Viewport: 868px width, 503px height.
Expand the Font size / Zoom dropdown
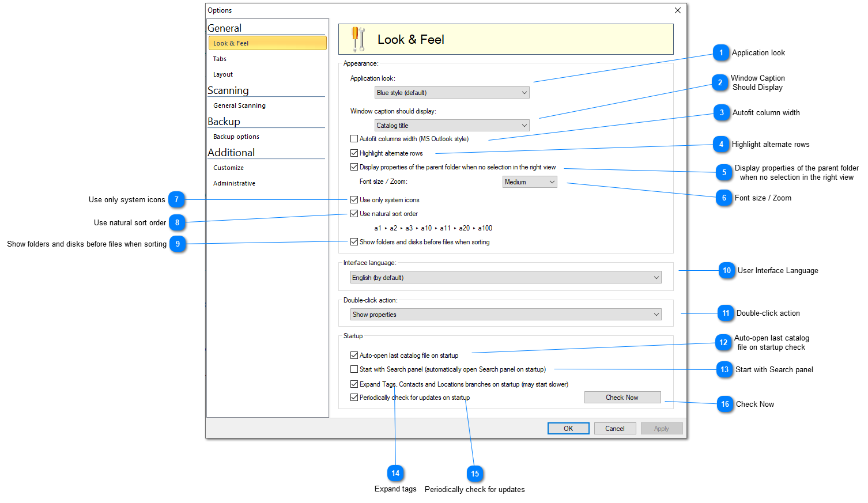pos(529,182)
